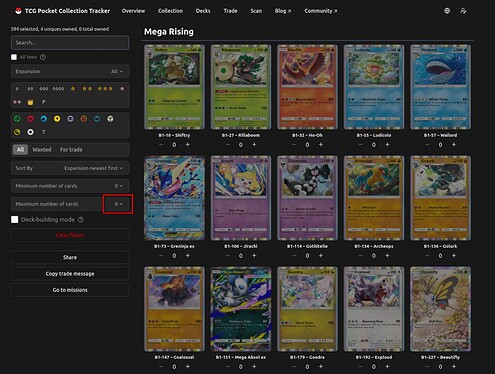Open the language globe menu

(x=447, y=11)
